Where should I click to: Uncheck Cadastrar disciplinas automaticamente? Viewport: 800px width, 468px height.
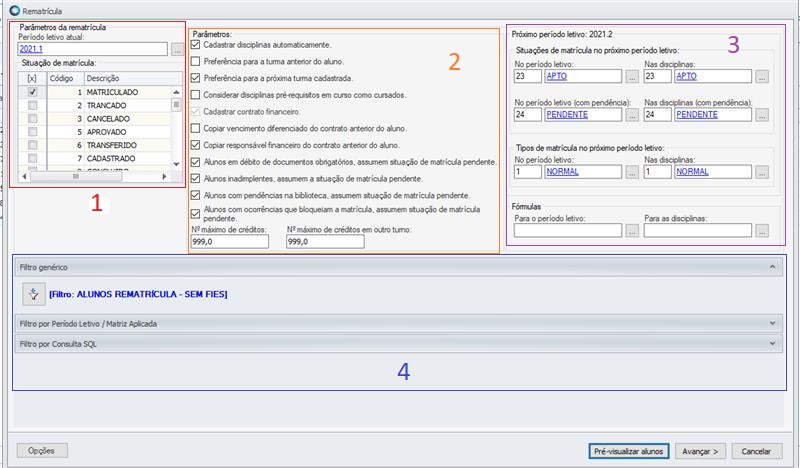tap(195, 45)
